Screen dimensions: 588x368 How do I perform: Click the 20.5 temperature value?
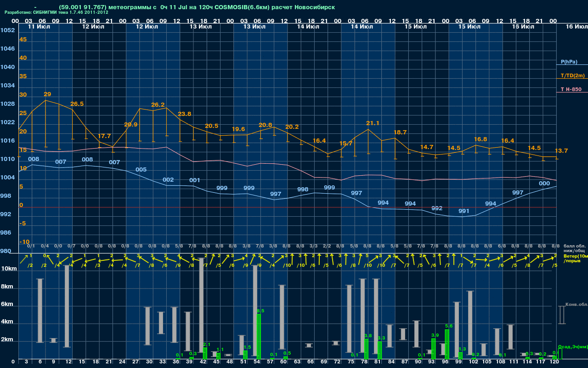click(212, 126)
